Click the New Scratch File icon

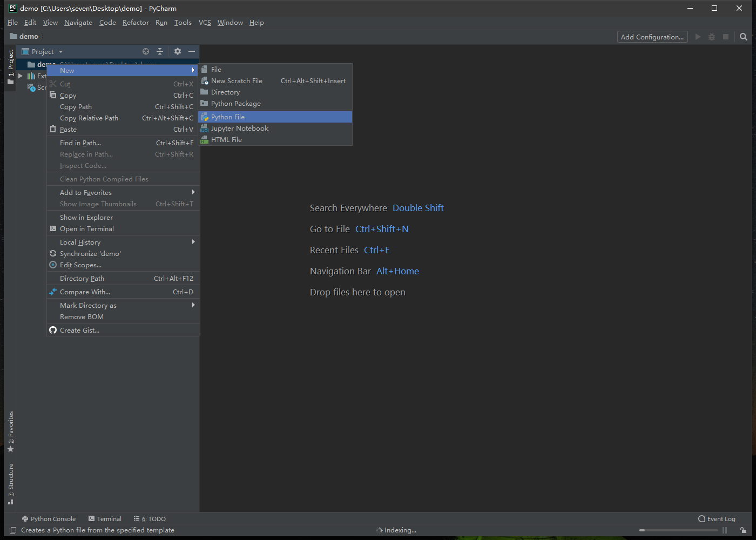click(x=205, y=81)
